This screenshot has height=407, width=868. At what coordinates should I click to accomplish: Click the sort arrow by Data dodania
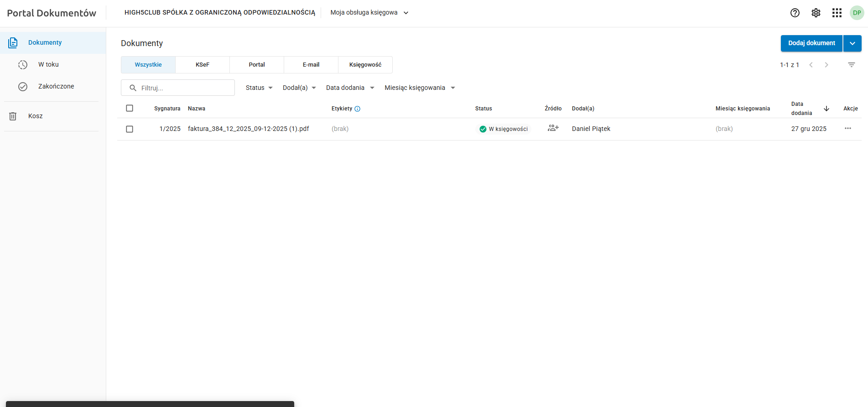826,109
